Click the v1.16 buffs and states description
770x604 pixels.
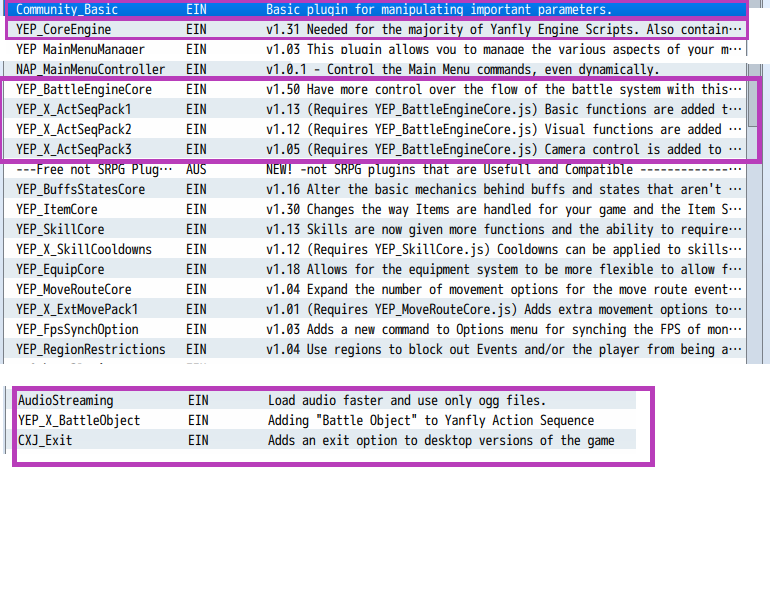click(x=504, y=190)
